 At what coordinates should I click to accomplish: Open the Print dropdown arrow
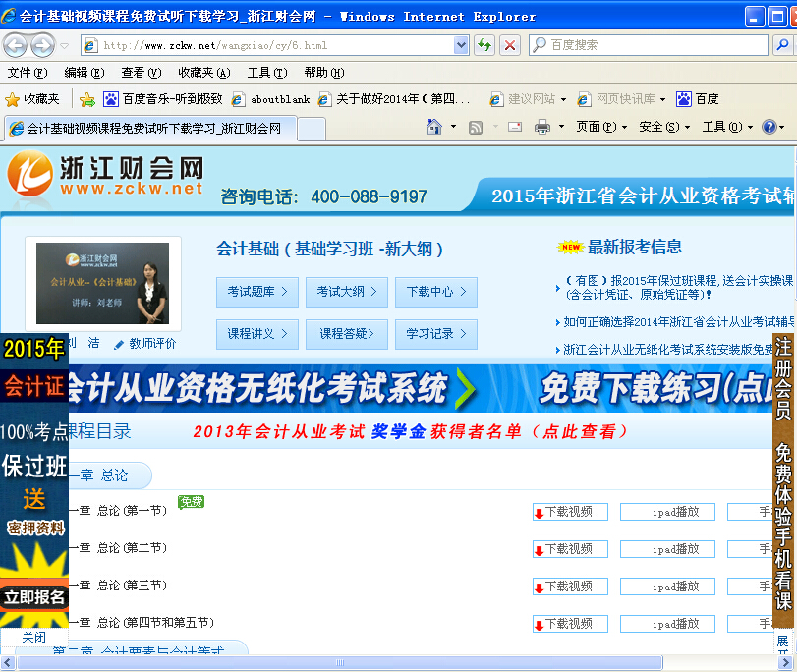click(x=562, y=127)
